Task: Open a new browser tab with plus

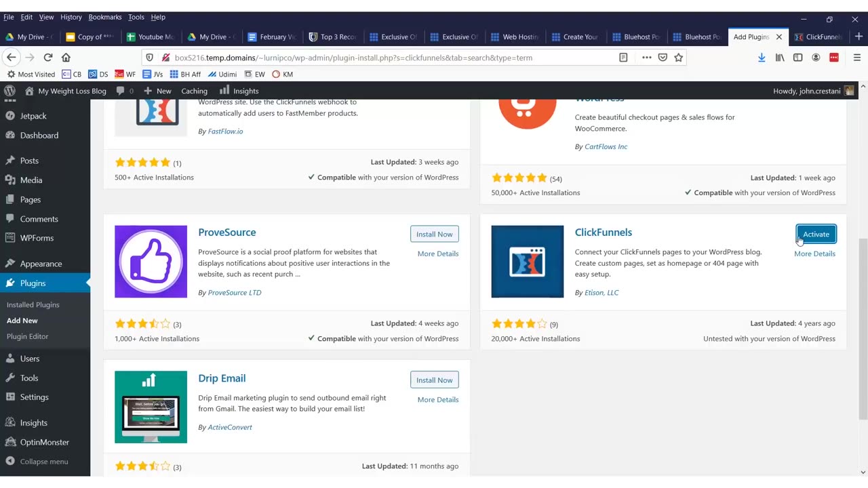Action: 859,37
